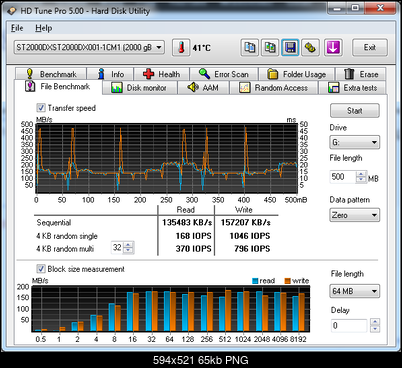This screenshot has height=368, width=402.
Task: Click the Exit button
Action: (370, 48)
